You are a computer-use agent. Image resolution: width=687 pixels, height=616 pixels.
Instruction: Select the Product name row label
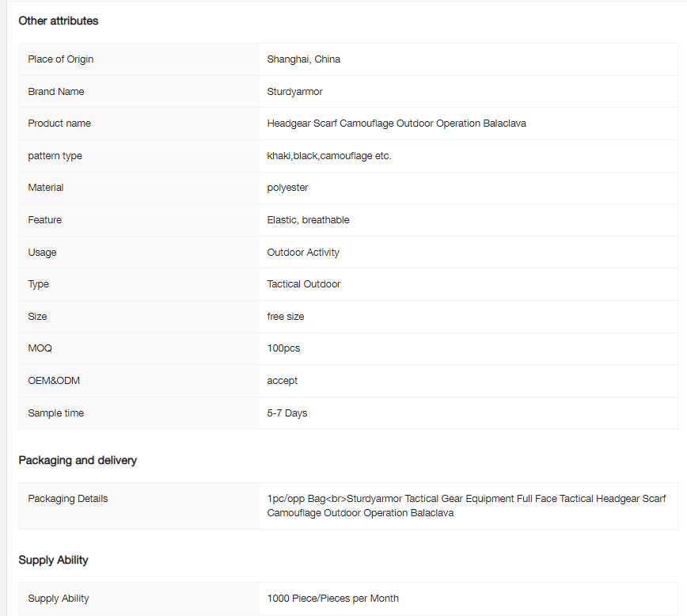59,124
